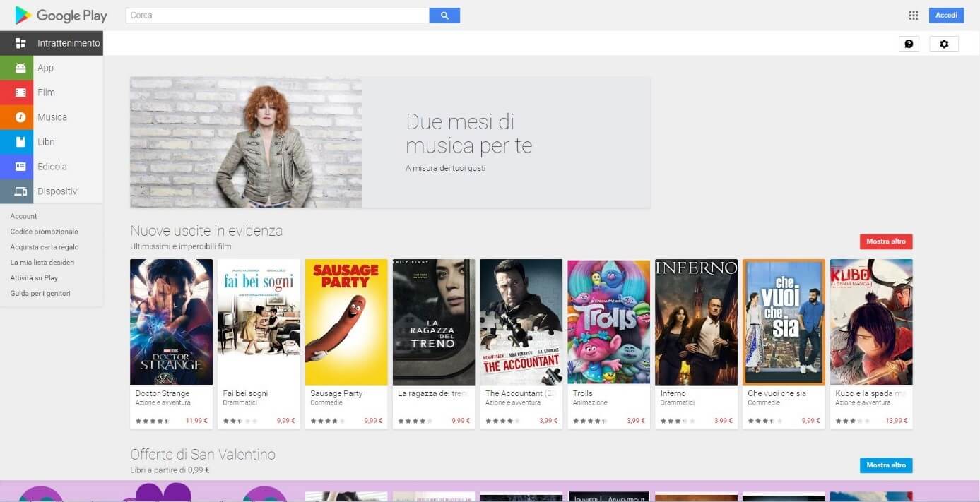This screenshot has height=502, width=980.
Task: Focus the Cerca search field
Action: 278,16
